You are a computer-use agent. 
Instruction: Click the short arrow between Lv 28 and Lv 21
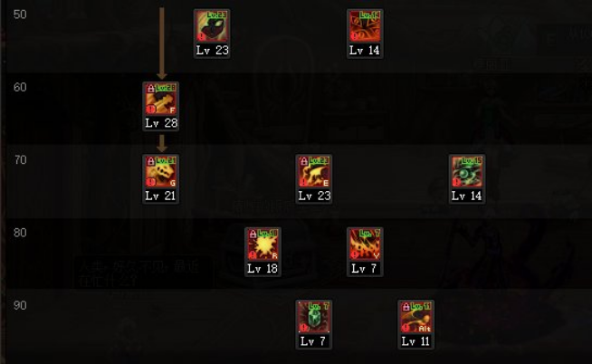tap(162, 143)
